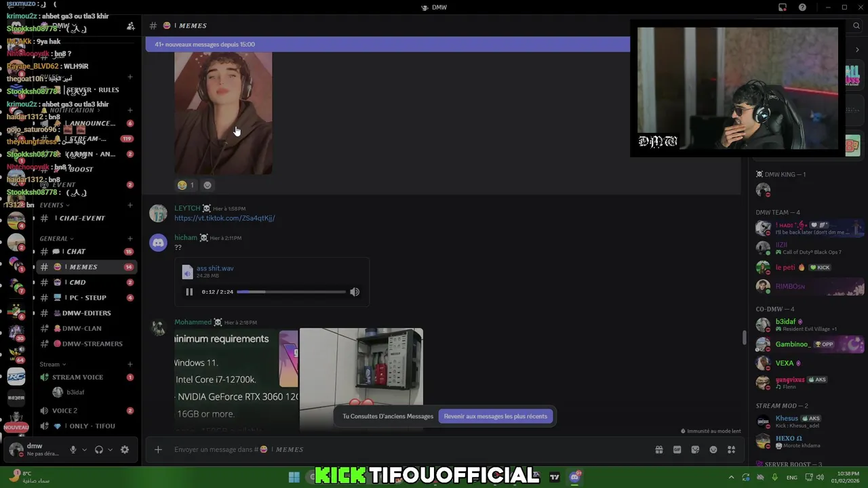Screen dimensions: 868x488
Task: Open member Gambinoo_ in member list
Action: [809, 344]
